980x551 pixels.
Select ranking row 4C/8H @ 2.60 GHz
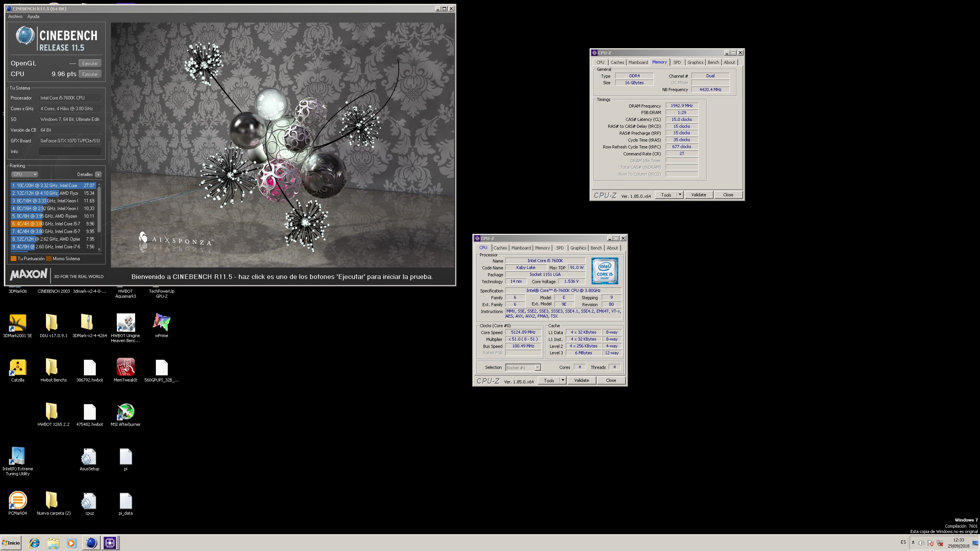click(x=53, y=247)
